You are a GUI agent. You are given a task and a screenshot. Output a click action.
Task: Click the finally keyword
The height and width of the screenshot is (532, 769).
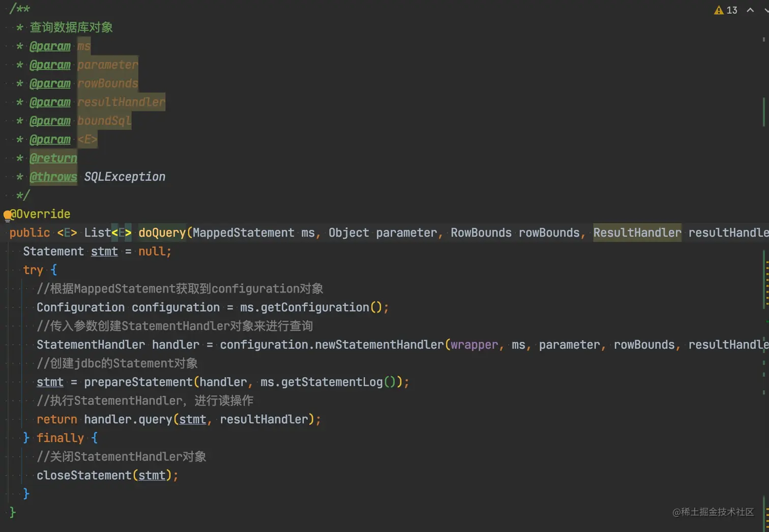(60, 438)
